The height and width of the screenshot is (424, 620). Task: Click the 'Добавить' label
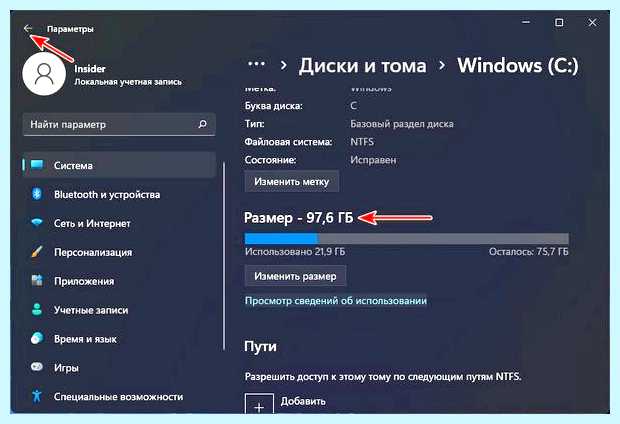click(303, 401)
